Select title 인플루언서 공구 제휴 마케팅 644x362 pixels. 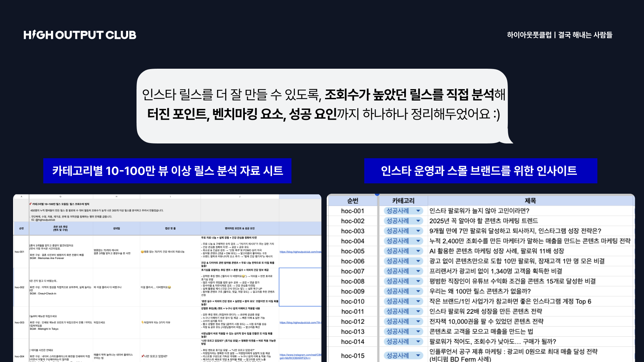pyautogui.click(x=514, y=355)
